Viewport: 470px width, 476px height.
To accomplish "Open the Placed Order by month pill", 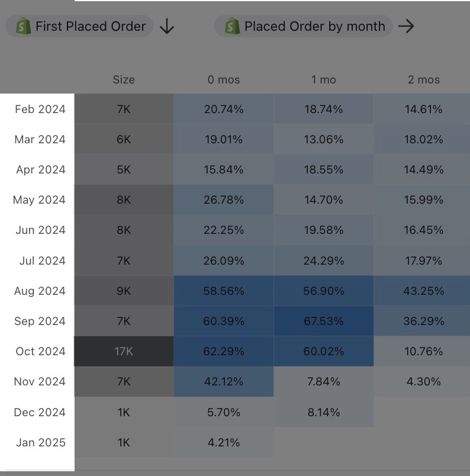I will [x=314, y=27].
